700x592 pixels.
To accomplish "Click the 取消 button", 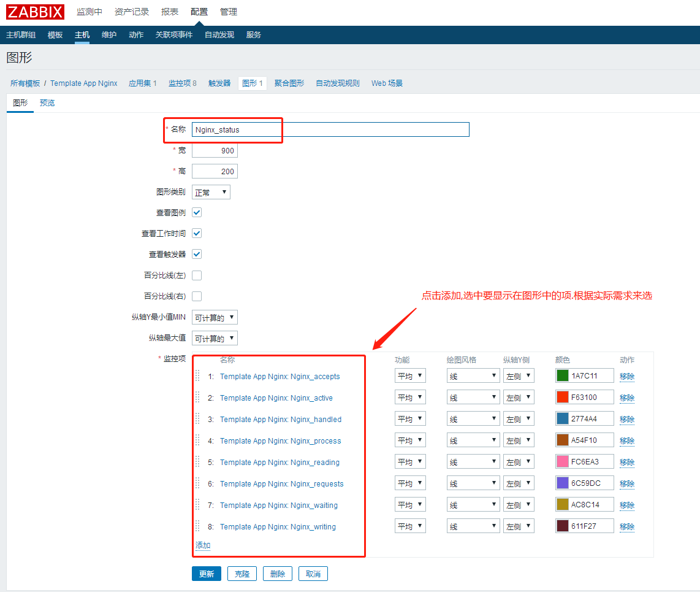I will pyautogui.click(x=313, y=574).
